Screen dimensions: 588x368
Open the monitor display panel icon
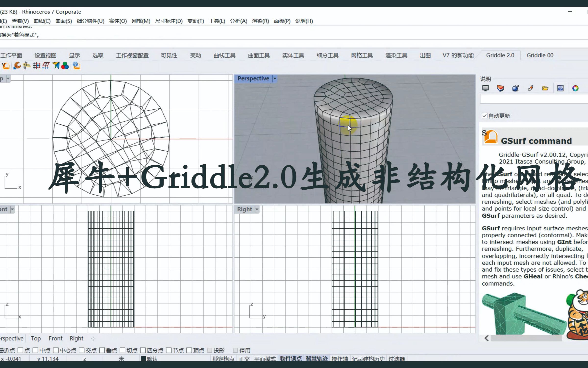485,88
